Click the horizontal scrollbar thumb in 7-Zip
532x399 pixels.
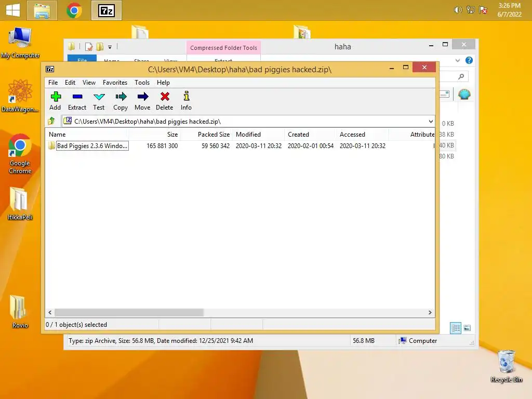pos(129,312)
